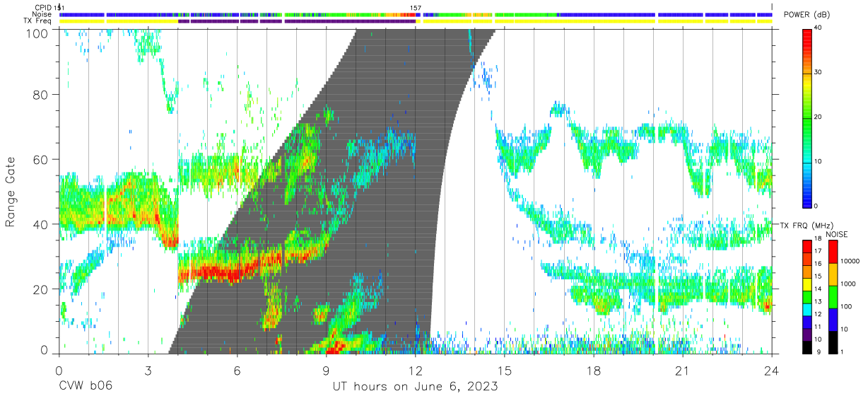This screenshot has height=401, width=868.
Task: Click the noise scale value '100'
Action: click(846, 307)
